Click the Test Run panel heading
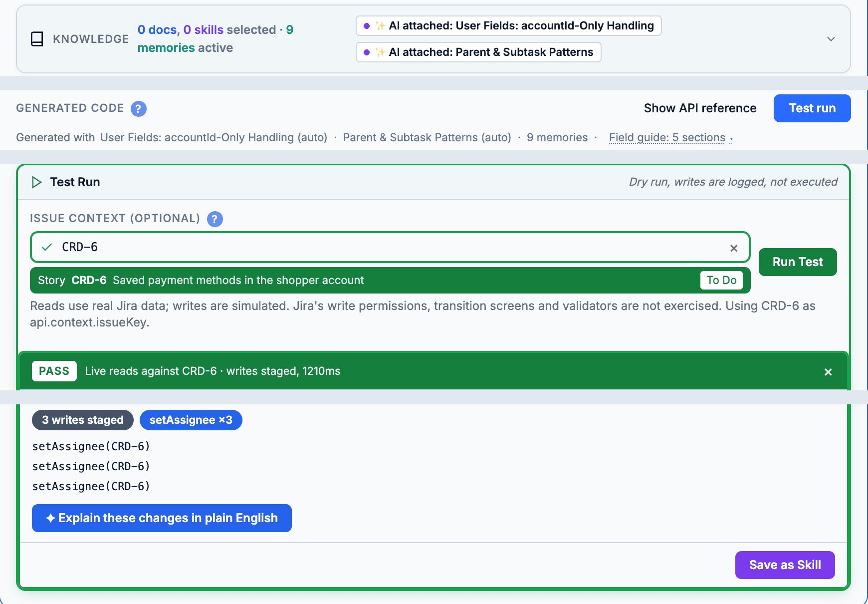 click(75, 182)
